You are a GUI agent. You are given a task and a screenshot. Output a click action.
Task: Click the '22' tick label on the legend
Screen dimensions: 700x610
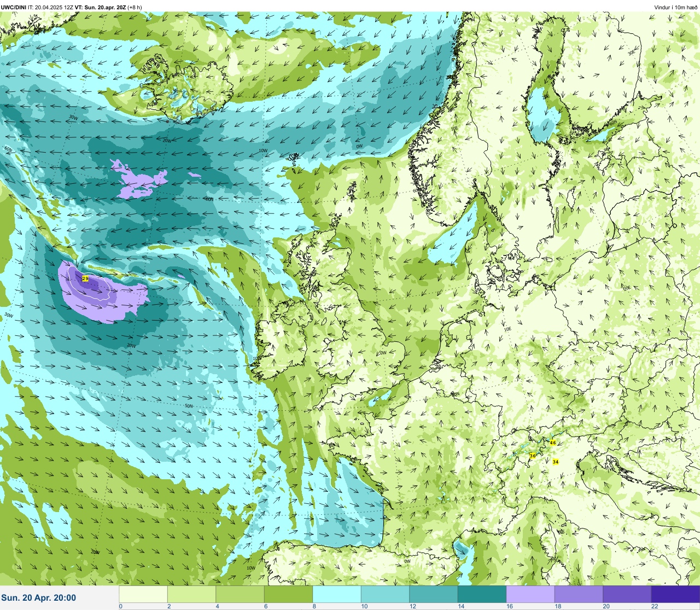tap(655, 606)
